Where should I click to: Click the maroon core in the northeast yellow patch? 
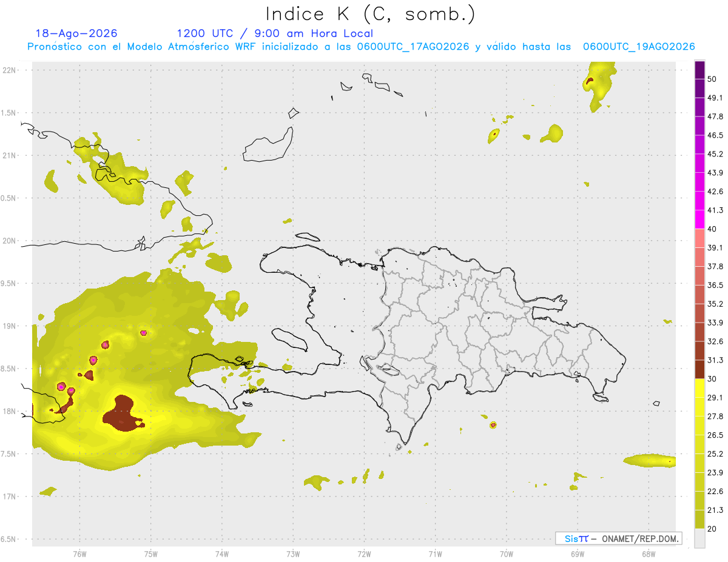pyautogui.click(x=590, y=80)
